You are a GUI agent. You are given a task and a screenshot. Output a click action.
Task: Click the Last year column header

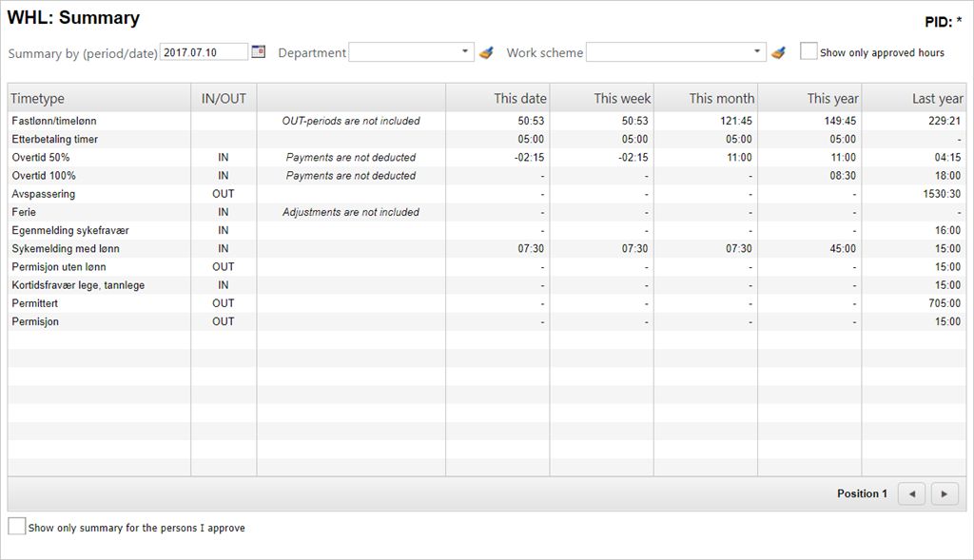coord(937,98)
